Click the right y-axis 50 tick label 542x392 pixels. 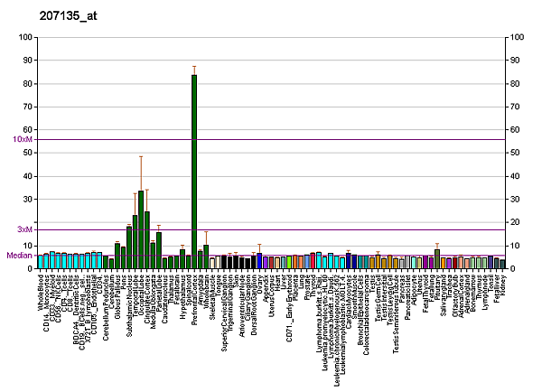pos(517,153)
